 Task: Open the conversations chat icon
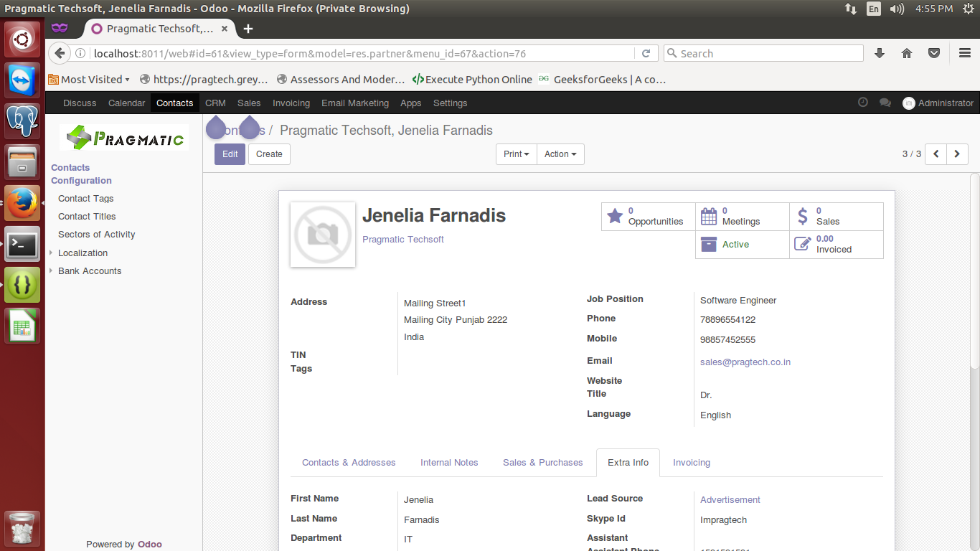pyautogui.click(x=885, y=103)
